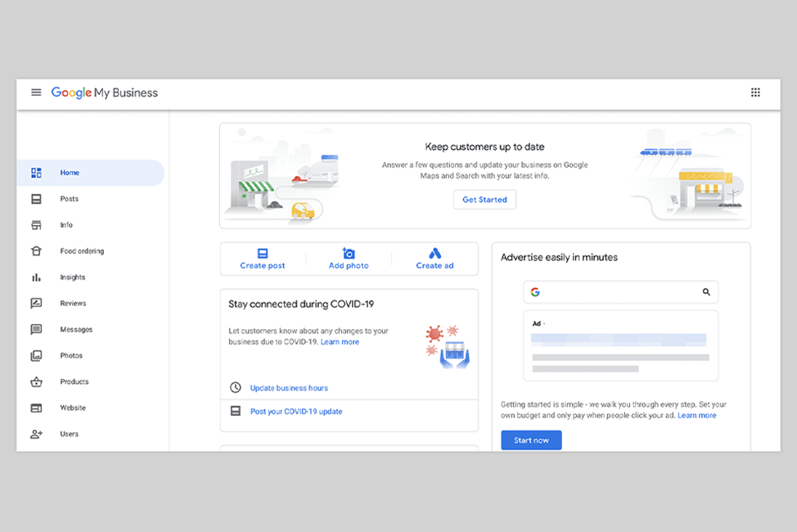Viewport: 797px width, 532px height.
Task: Click the COVID-19 virus illustration
Action: pyautogui.click(x=448, y=346)
